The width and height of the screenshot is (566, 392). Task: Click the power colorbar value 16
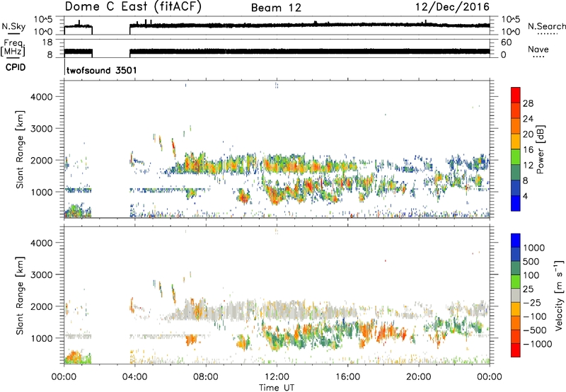pos(528,150)
